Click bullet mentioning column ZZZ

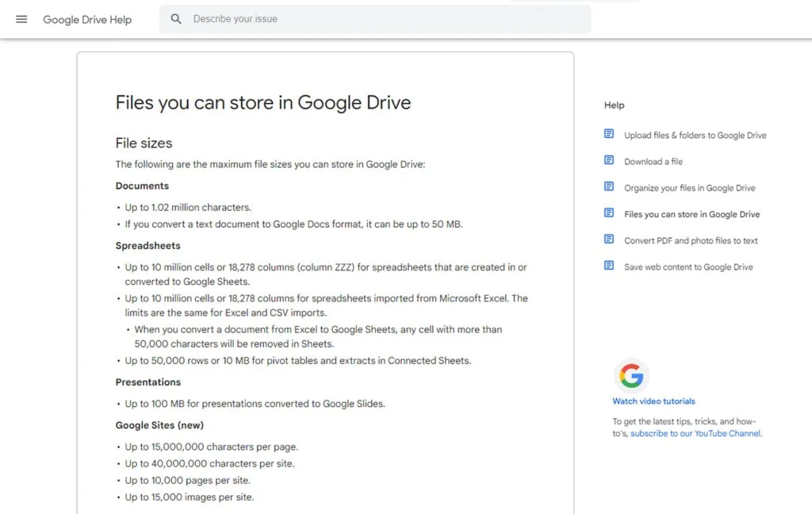326,274
